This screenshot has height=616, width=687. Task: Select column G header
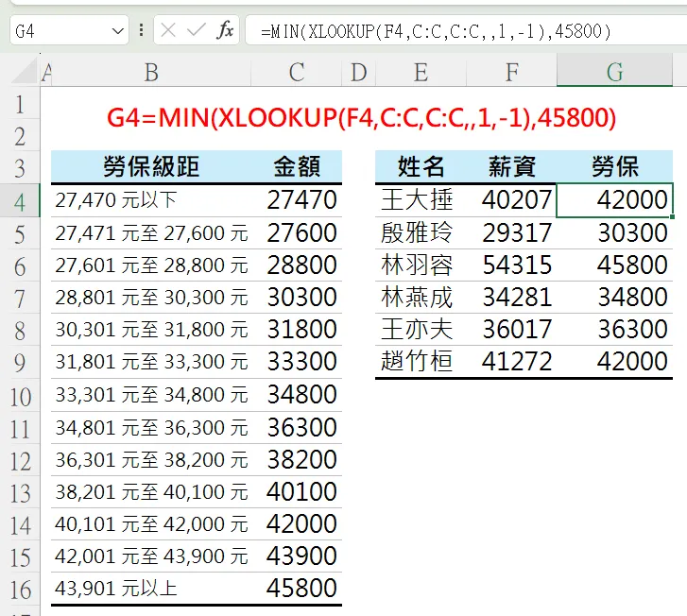coord(614,72)
